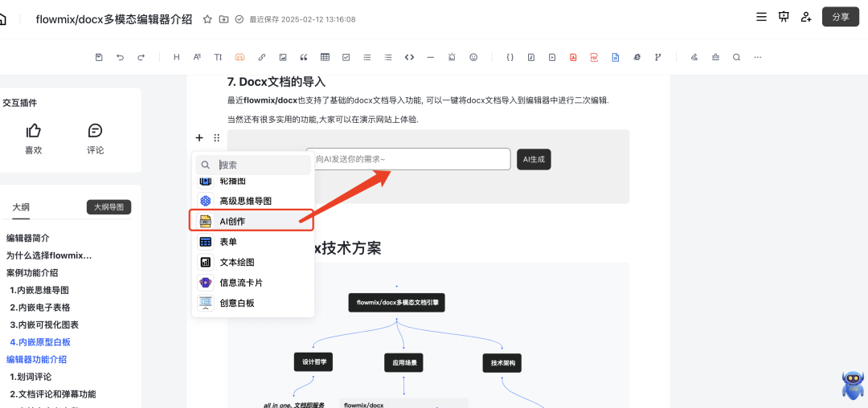This screenshot has height=408, width=868.
Task: Click the 设计哲学 mind map node
Action: 313,363
